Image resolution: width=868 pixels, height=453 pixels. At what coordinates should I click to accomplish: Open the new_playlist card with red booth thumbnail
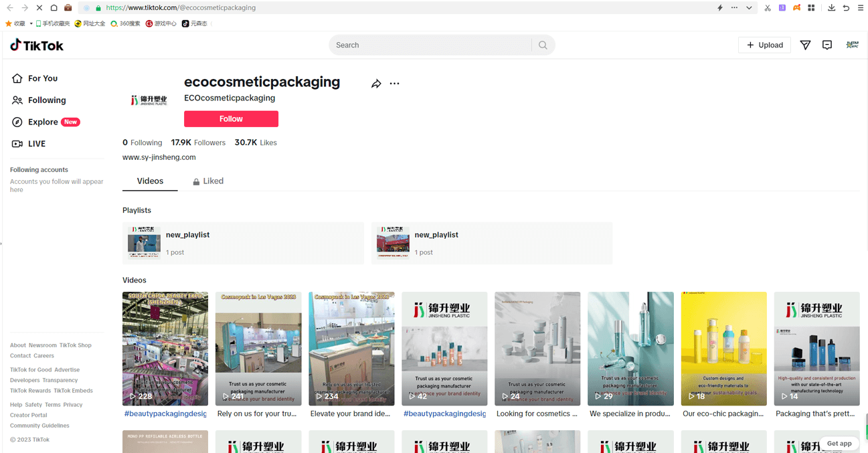tap(492, 243)
